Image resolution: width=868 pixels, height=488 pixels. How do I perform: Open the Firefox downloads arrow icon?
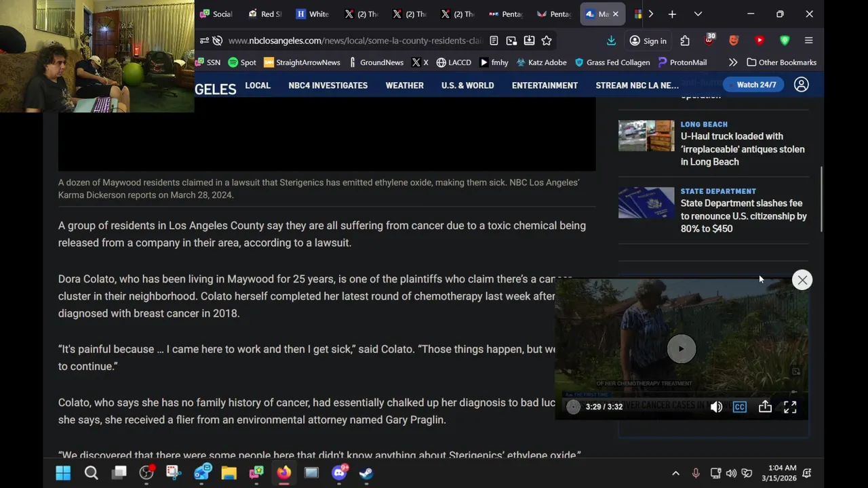coord(611,41)
